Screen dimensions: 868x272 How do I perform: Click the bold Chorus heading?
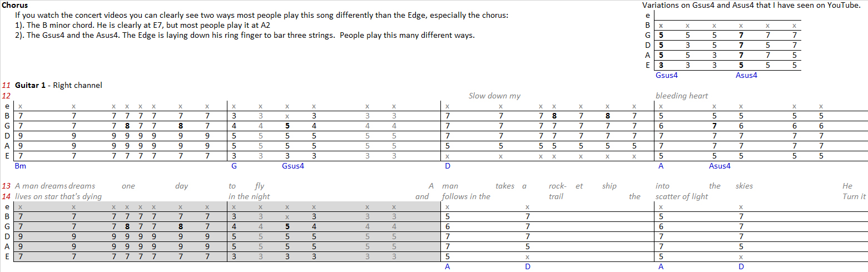coord(15,5)
